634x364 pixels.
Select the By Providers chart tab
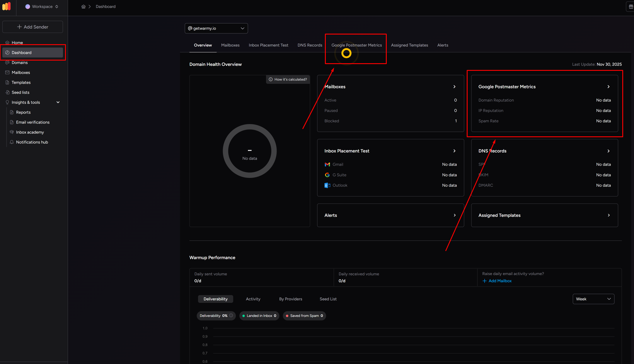tap(290, 299)
